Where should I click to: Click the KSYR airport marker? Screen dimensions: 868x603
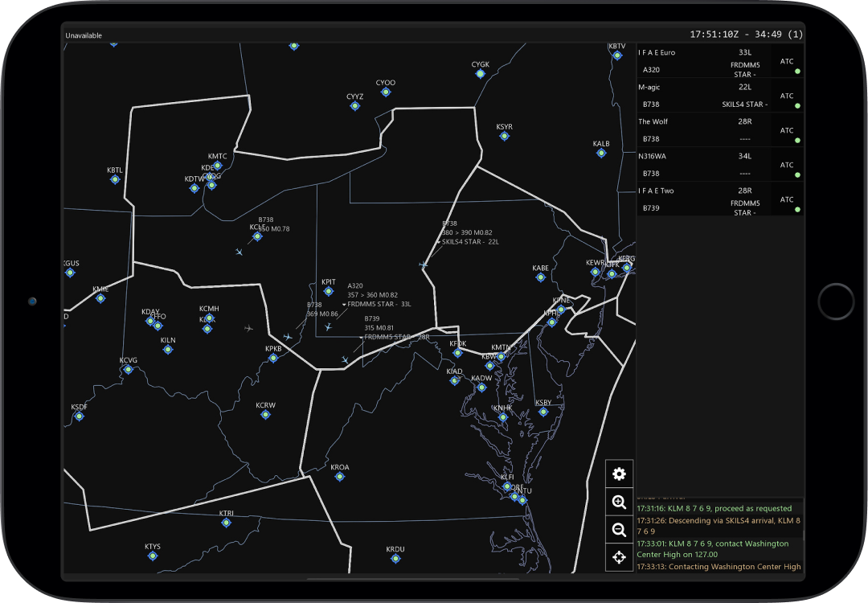pyautogui.click(x=504, y=136)
